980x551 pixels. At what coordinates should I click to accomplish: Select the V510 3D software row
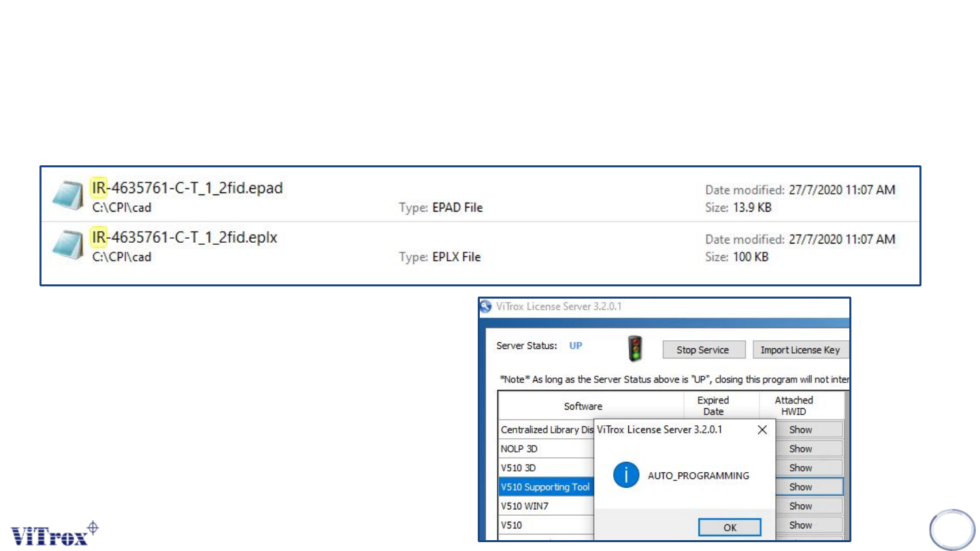(x=547, y=468)
